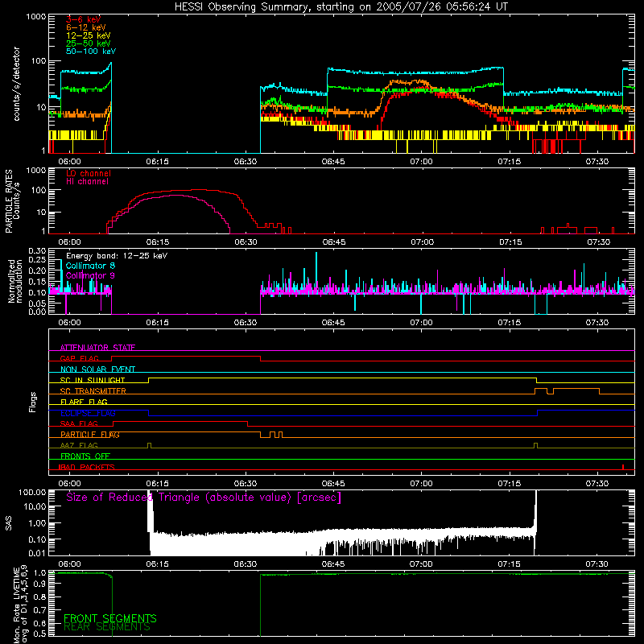644x644 pixels.
Task: Click the BAD PACKETS spike near 07:35
Action: point(623,467)
